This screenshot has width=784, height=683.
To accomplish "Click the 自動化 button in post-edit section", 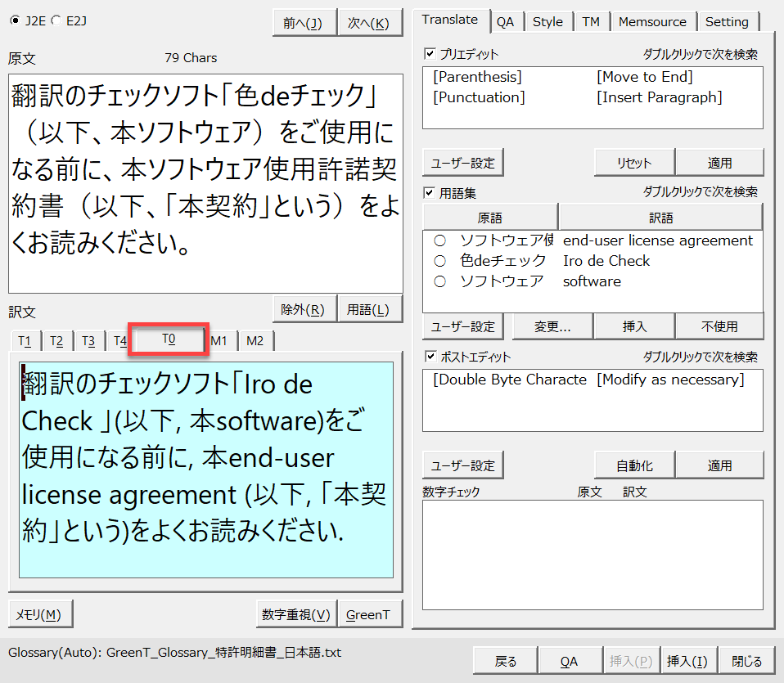I will (x=634, y=465).
